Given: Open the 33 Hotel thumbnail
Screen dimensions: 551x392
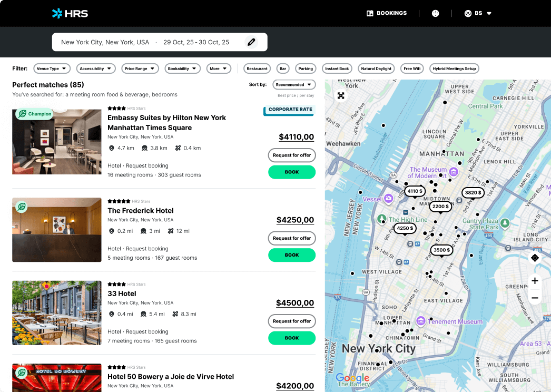Looking at the screenshot, I should 56,312.
